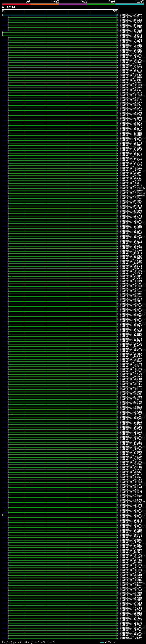Click the UniRef100_B4PVX6 entry
The height and width of the screenshot is (644, 146).
[131, 30]
